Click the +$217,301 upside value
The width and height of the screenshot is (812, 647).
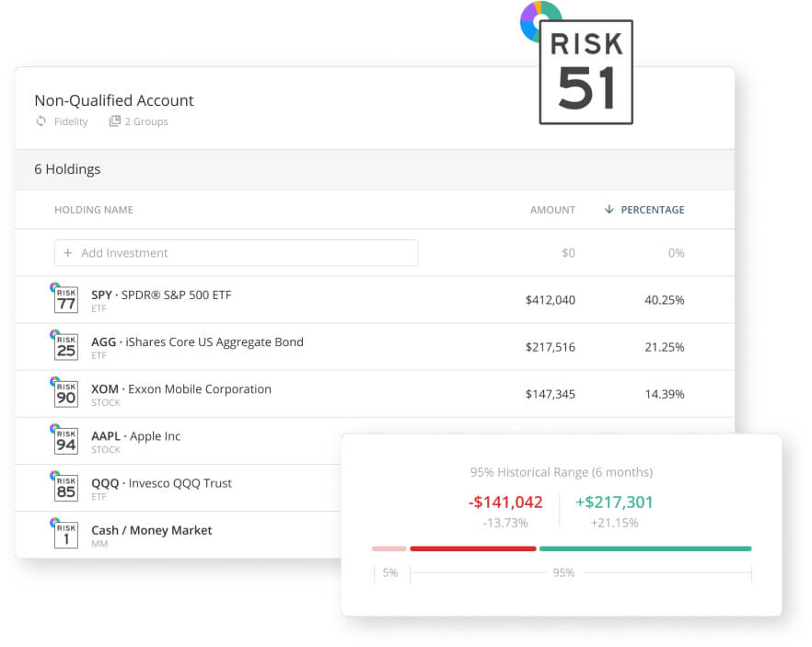[x=614, y=503]
